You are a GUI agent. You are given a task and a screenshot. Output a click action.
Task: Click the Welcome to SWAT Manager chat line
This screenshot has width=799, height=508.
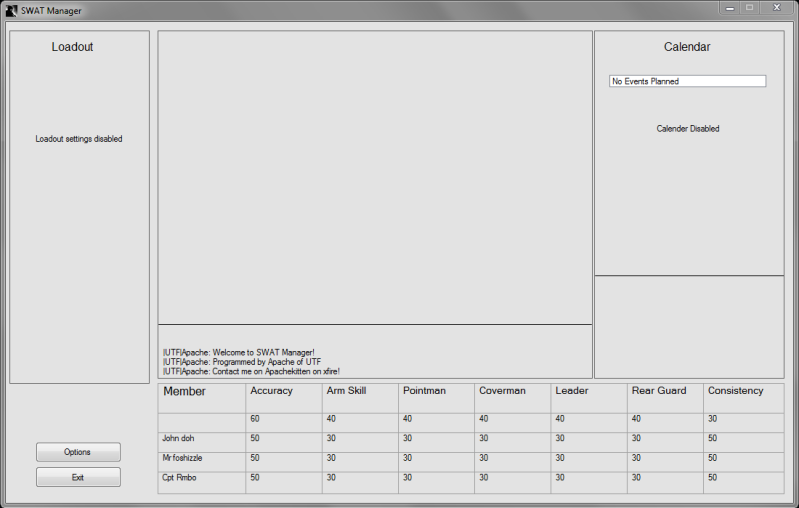pos(238,352)
